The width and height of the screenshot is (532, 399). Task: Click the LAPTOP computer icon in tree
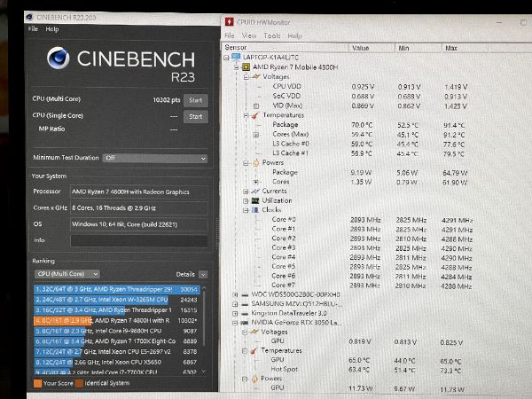[236, 57]
